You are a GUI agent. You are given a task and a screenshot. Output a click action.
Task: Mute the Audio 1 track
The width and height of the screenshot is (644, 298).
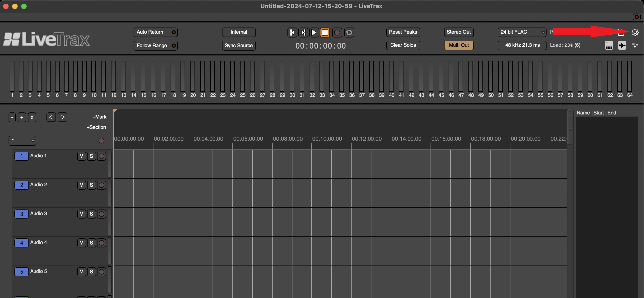[x=81, y=156]
